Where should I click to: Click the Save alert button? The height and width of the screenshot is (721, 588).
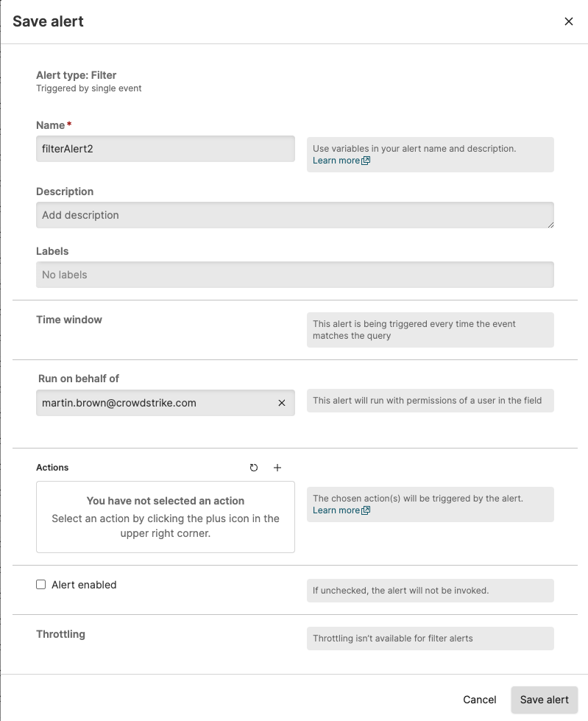tap(544, 700)
